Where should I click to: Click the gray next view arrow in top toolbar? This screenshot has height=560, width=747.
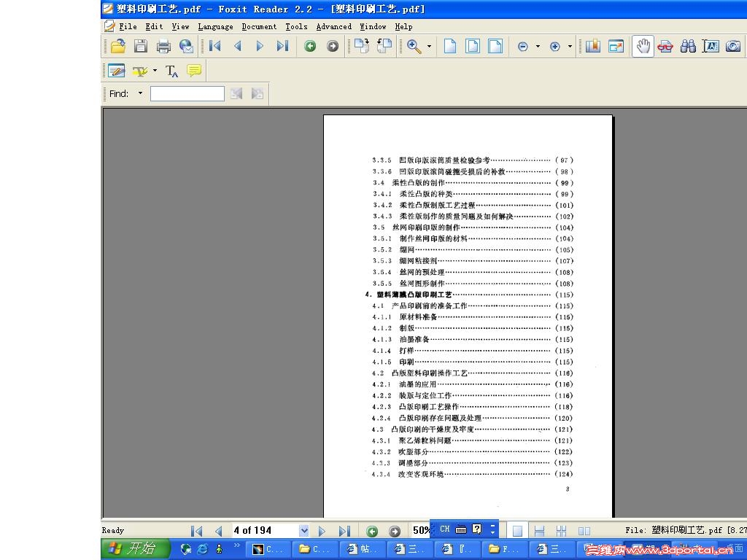pos(333,46)
